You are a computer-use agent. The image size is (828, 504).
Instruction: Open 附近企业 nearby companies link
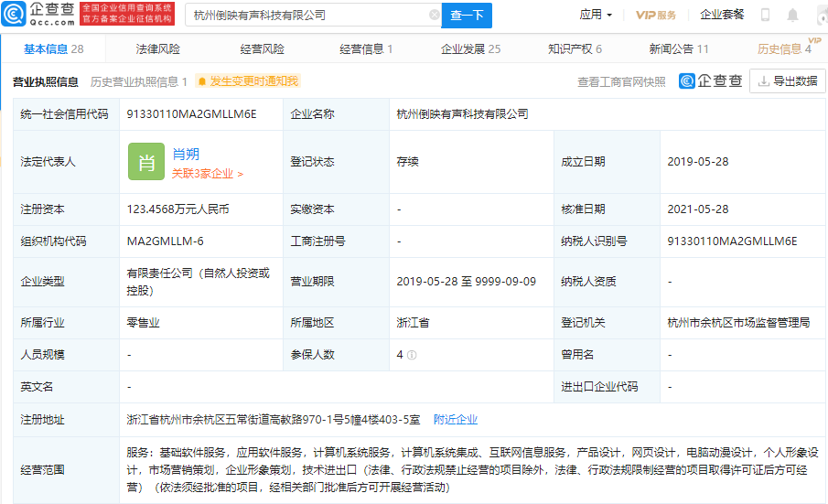(456, 420)
